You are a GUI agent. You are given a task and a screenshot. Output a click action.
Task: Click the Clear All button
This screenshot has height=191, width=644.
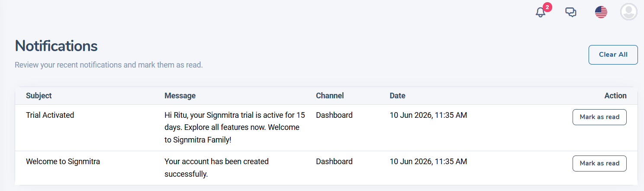613,55
